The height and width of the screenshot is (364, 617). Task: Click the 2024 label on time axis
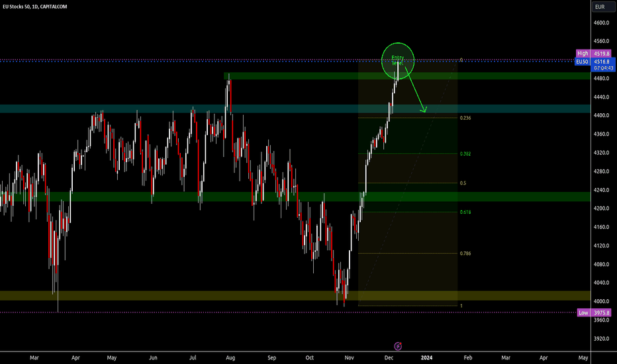pyautogui.click(x=426, y=357)
